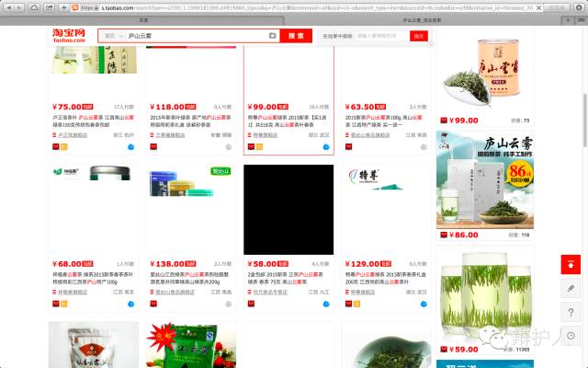Screen dimensions: 588x368
Task: Chat via the blue Wangwang icon on the ¥129.00 card
Action: pyautogui.click(x=424, y=304)
